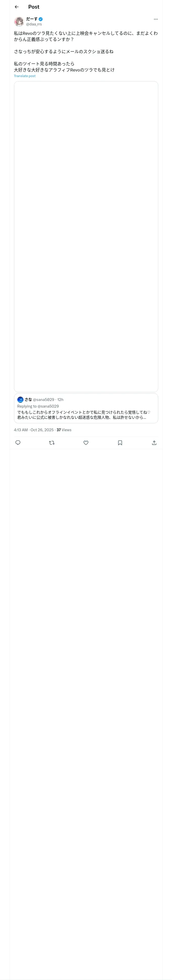View the 37 Views count
This screenshot has width=172, height=980.
pyautogui.click(x=64, y=430)
